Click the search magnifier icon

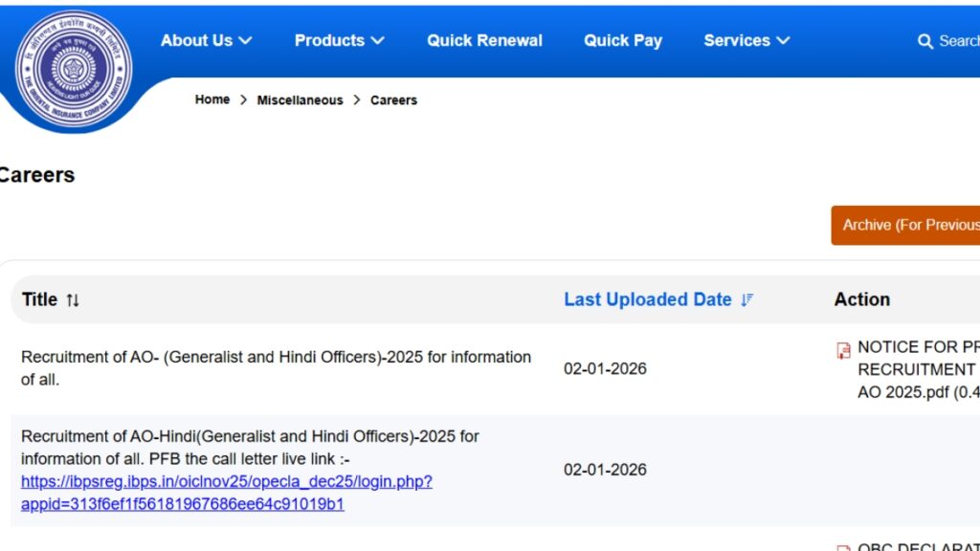[x=924, y=41]
